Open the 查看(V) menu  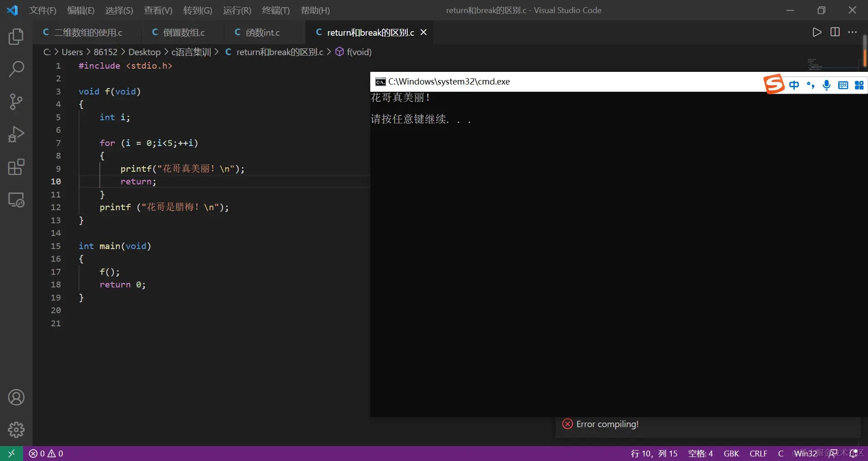coord(158,10)
